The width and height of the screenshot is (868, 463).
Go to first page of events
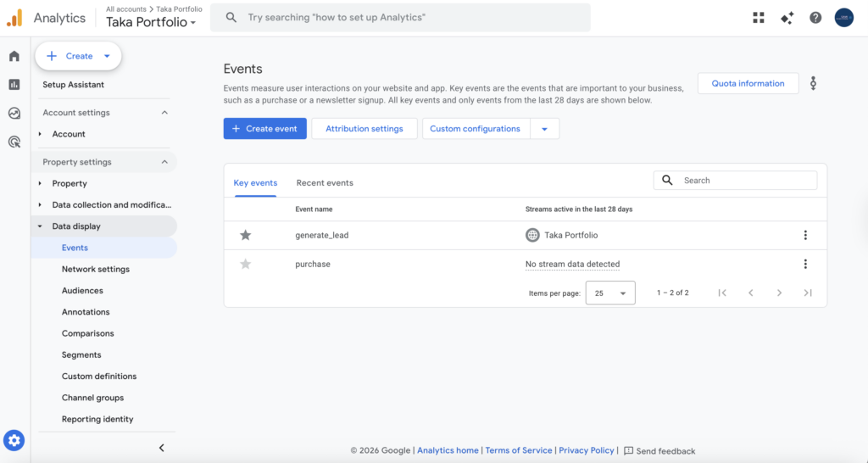tap(722, 293)
